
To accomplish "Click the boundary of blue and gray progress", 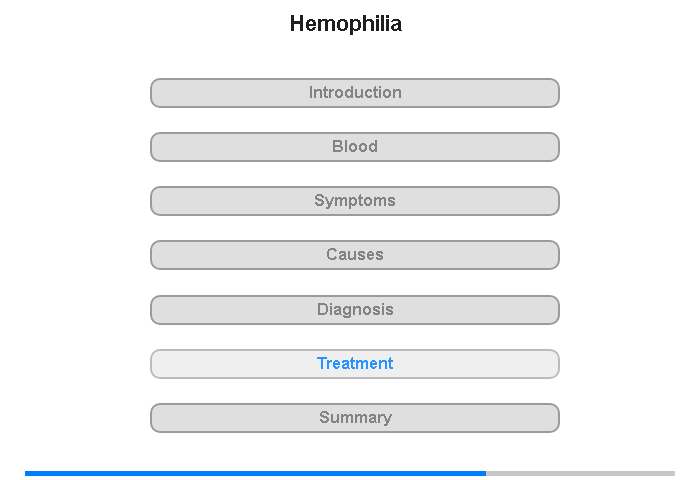I will [x=486, y=473].
